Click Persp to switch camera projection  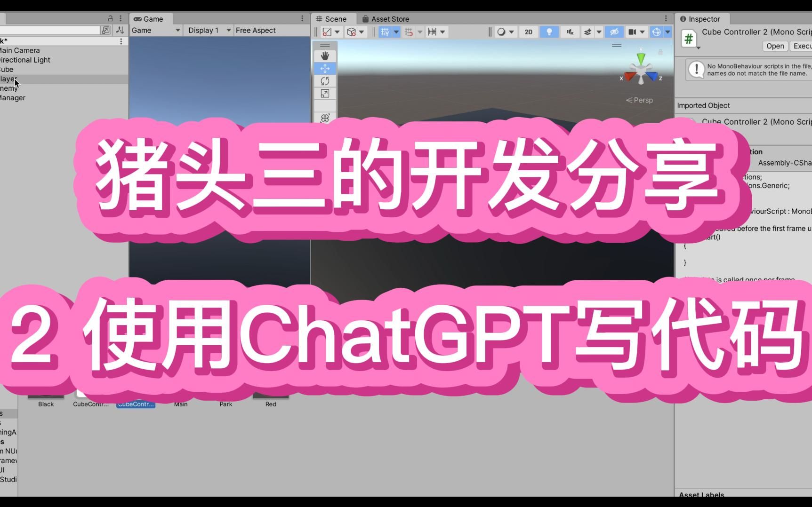643,100
